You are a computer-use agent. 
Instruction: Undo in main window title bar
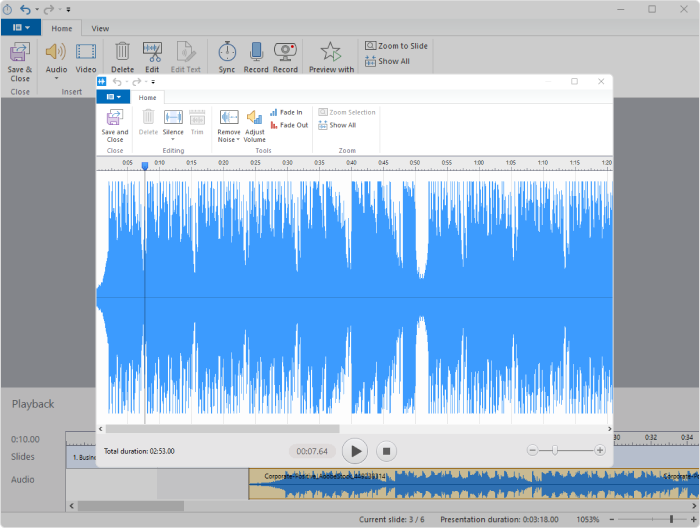(25, 9)
